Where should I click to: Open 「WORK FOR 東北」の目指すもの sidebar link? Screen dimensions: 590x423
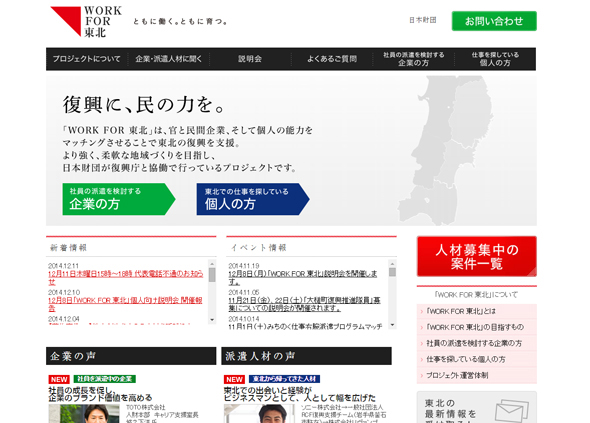point(477,327)
